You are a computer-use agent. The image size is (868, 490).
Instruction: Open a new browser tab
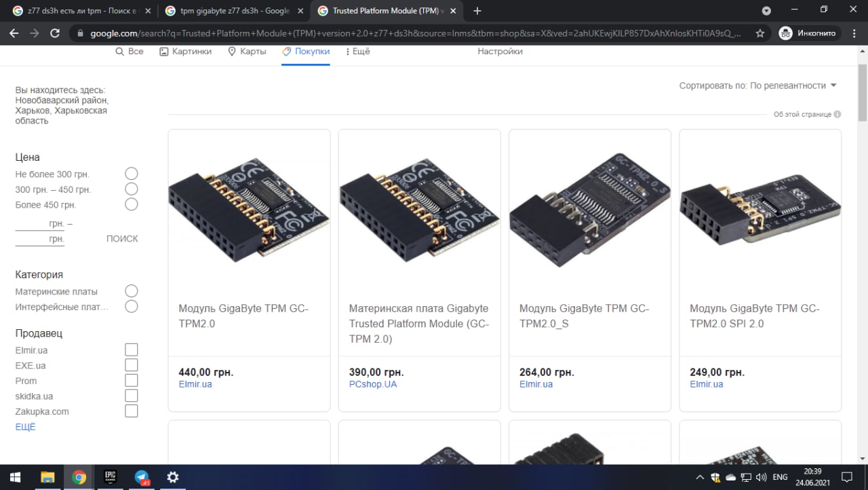(x=477, y=11)
